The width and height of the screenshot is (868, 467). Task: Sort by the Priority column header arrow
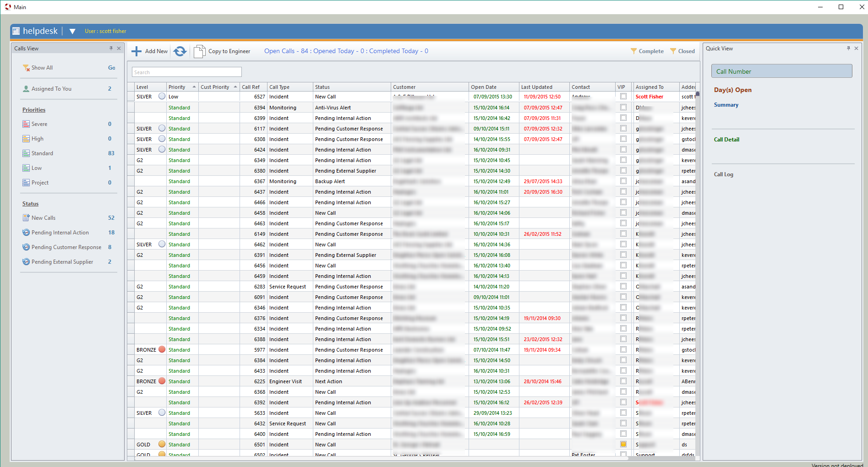(x=194, y=87)
